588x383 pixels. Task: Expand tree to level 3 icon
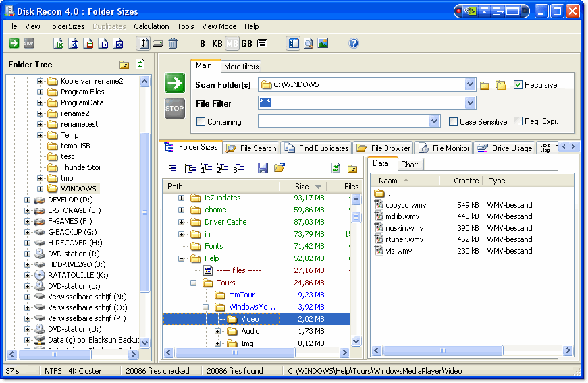[x=239, y=169]
